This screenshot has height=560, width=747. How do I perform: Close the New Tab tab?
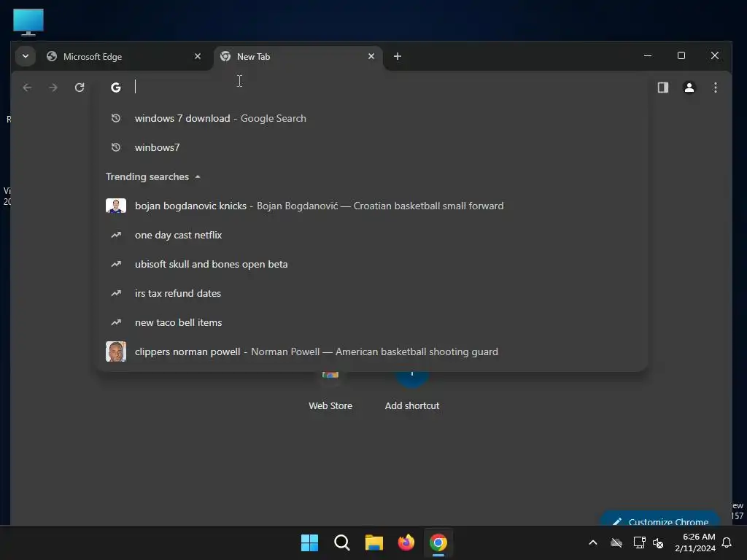(371, 56)
